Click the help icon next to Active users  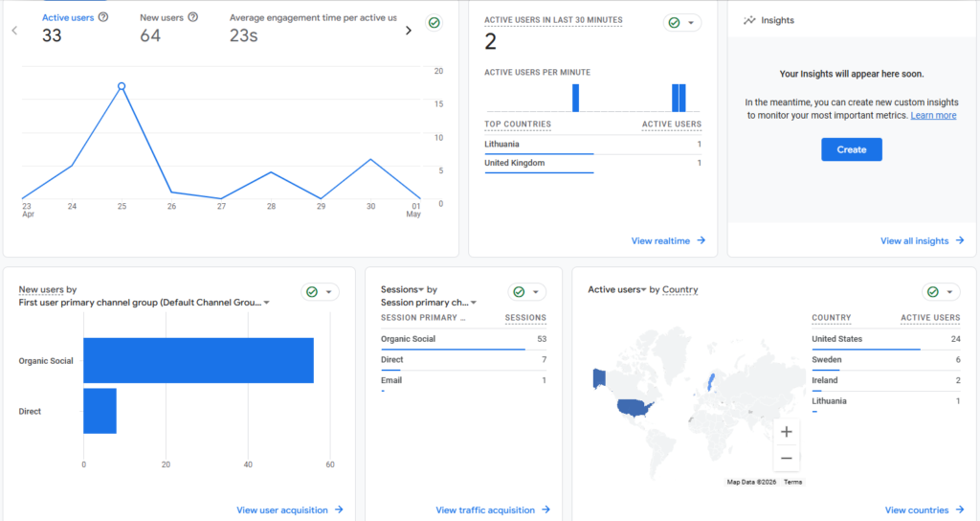coord(103,17)
